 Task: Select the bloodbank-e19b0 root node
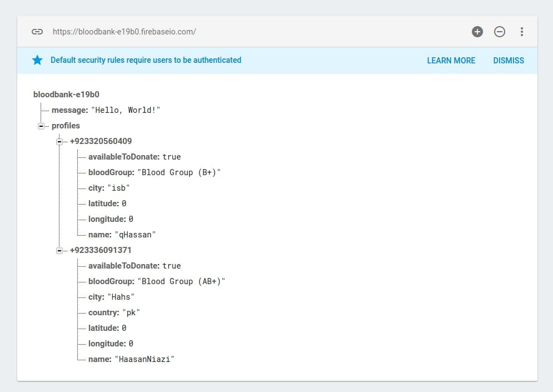point(66,95)
